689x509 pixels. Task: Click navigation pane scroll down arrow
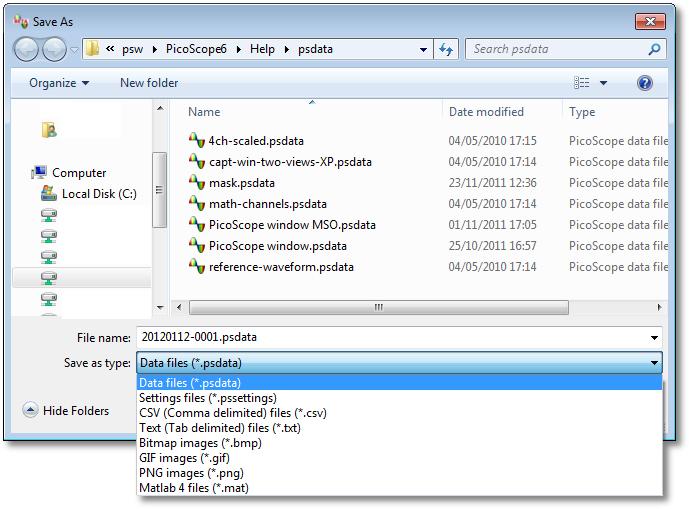click(160, 307)
